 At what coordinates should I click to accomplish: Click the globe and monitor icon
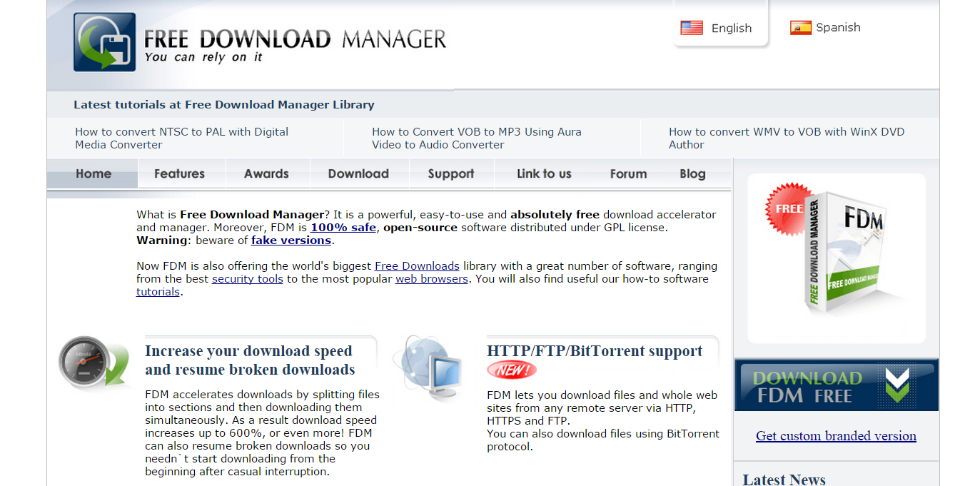(x=429, y=368)
